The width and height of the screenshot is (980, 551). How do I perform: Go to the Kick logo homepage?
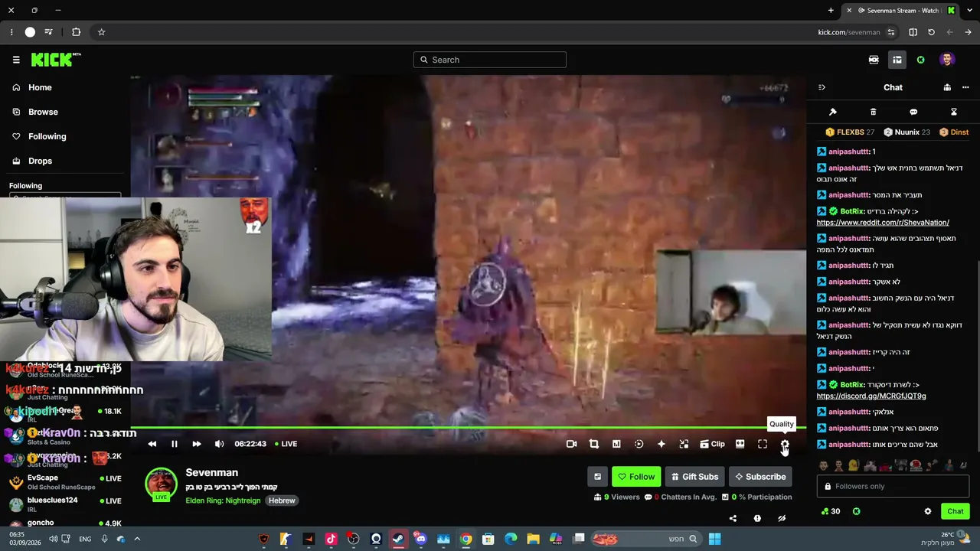[56, 60]
